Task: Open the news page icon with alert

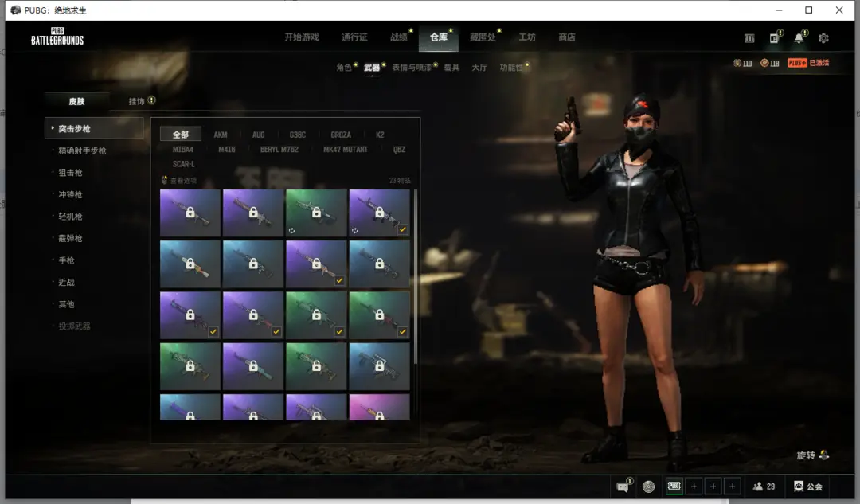Action: [774, 38]
